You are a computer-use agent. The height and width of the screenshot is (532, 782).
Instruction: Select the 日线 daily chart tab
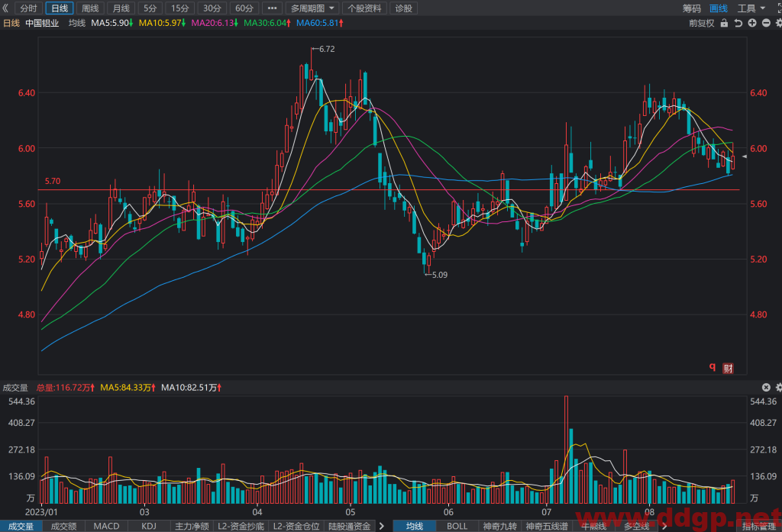(x=60, y=8)
